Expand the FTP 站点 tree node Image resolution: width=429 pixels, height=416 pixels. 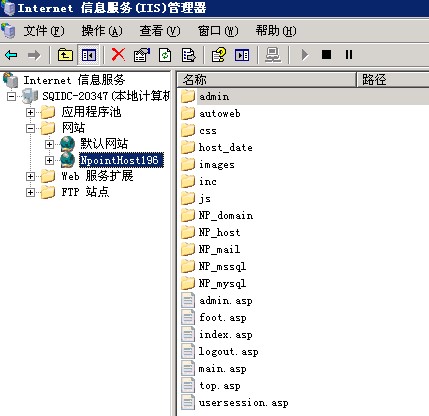tap(30, 192)
